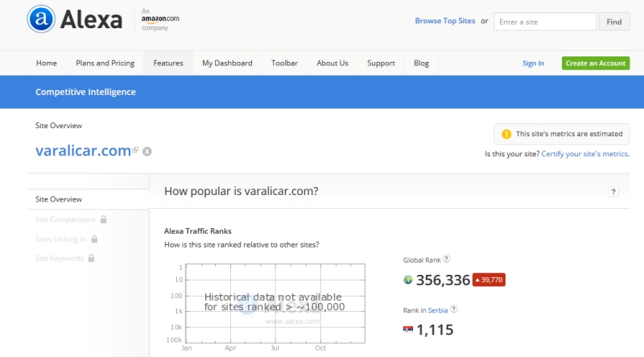Screen dimensions: 644x357
Task: Click the lock icon beside Site Comparisons
Action: point(104,219)
